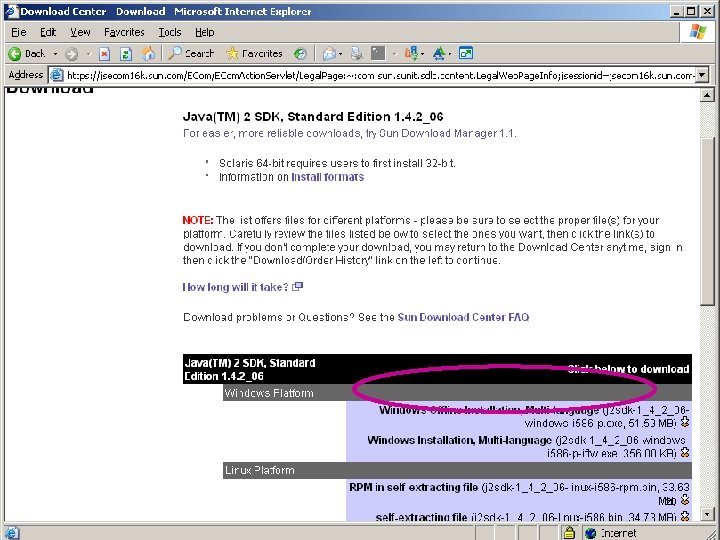This screenshot has width=720, height=540.
Task: Open the Forward history dropdown arrow
Action: pyautogui.click(x=88, y=54)
